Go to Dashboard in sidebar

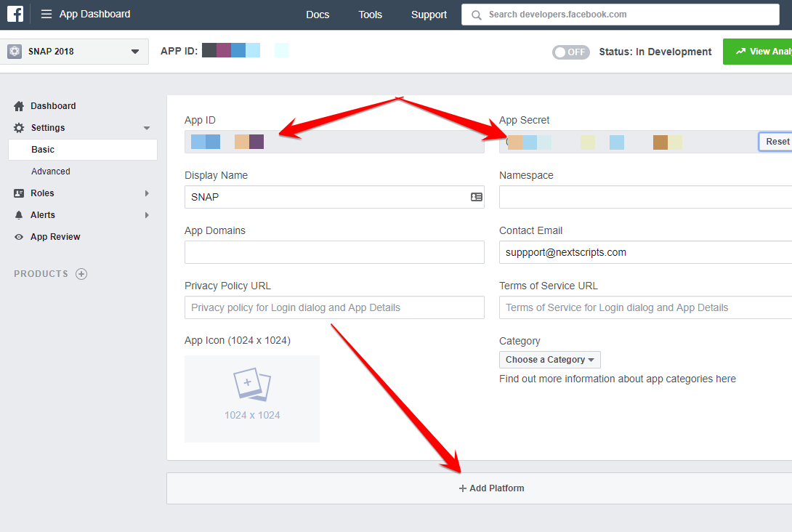(53, 106)
